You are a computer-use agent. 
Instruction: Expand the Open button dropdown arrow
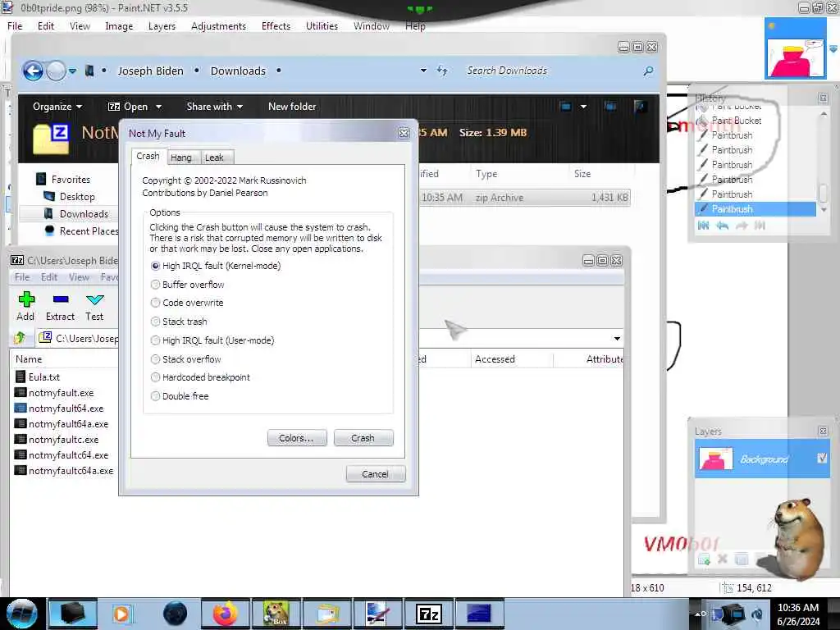pos(158,107)
